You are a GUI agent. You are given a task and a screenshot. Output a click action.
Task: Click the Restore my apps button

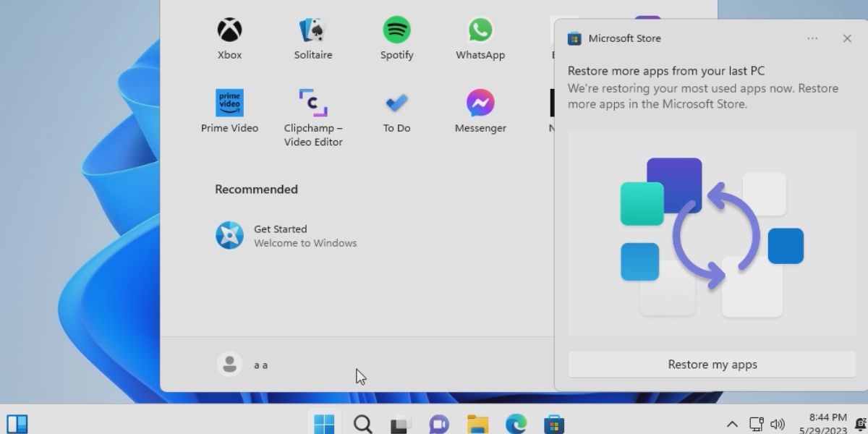(711, 365)
